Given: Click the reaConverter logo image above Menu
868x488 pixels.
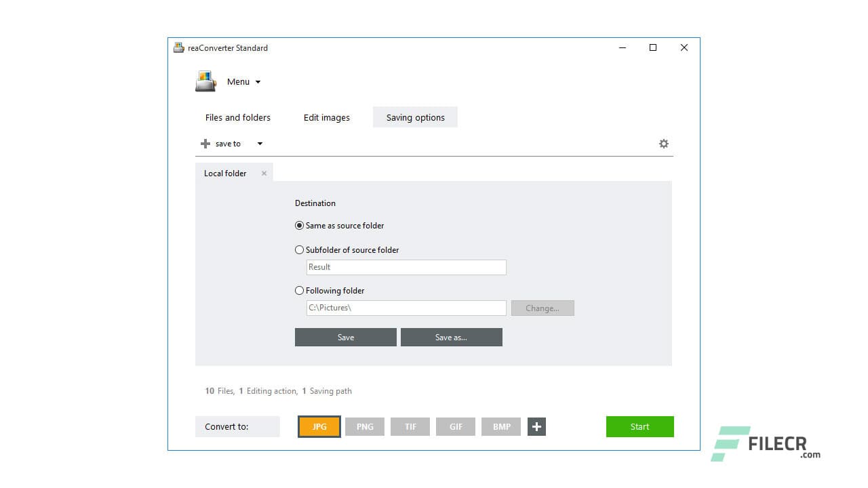Looking at the screenshot, I should 205,81.
